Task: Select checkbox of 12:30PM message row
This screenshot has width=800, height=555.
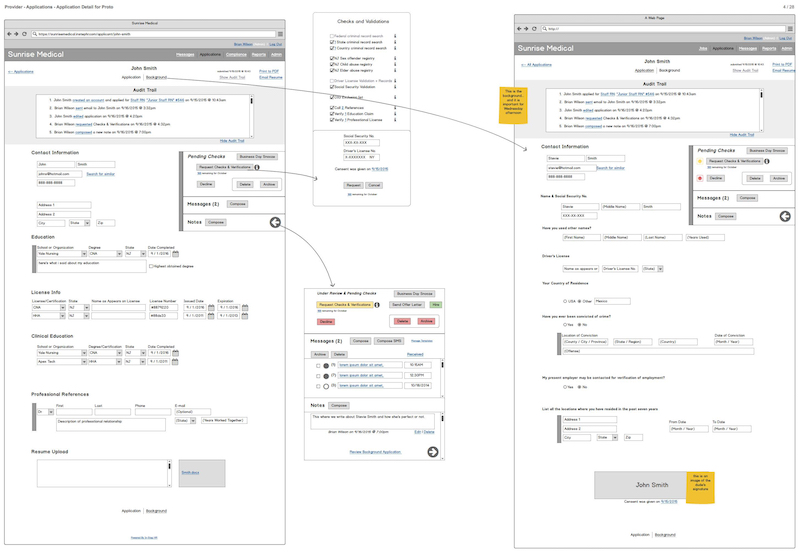Action: (318, 376)
